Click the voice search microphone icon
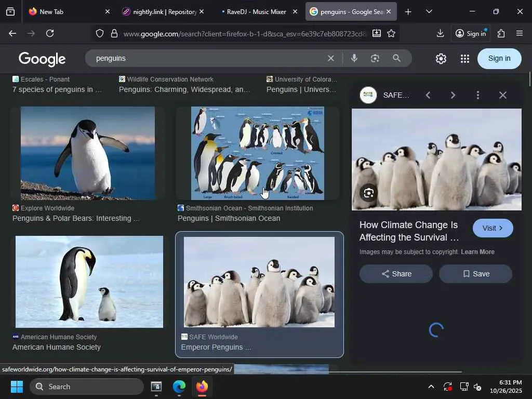This screenshot has width=532, height=399. click(x=354, y=58)
